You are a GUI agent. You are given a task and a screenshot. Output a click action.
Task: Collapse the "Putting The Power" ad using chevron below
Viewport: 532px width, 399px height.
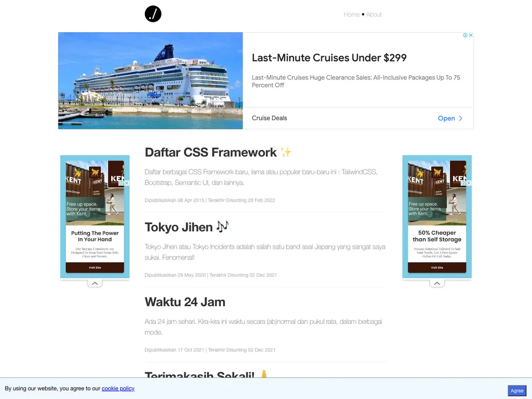[x=95, y=283]
